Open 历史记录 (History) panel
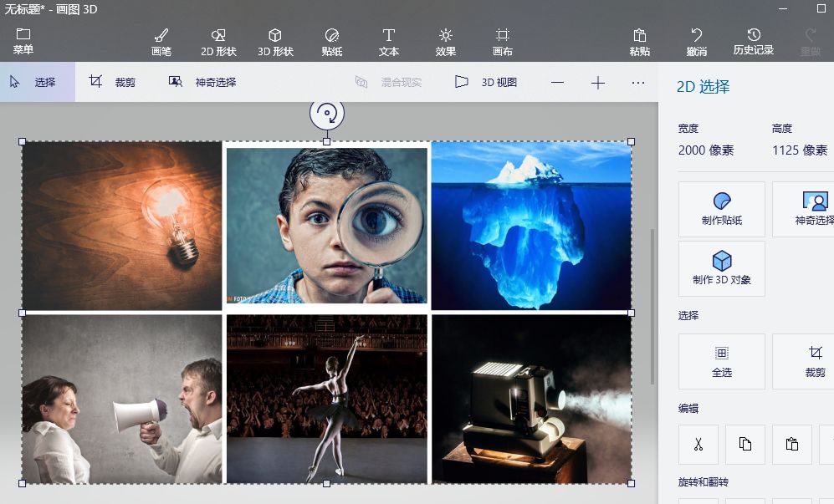This screenshot has width=834, height=504. pos(754,42)
